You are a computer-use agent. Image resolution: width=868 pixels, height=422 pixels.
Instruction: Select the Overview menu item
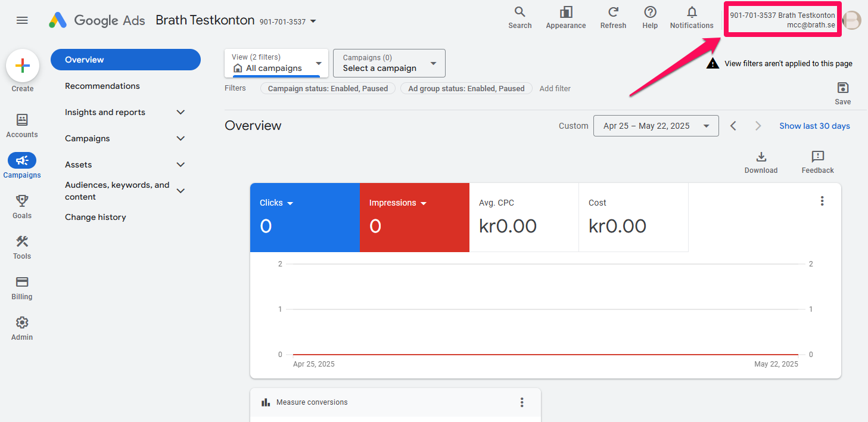[126, 60]
